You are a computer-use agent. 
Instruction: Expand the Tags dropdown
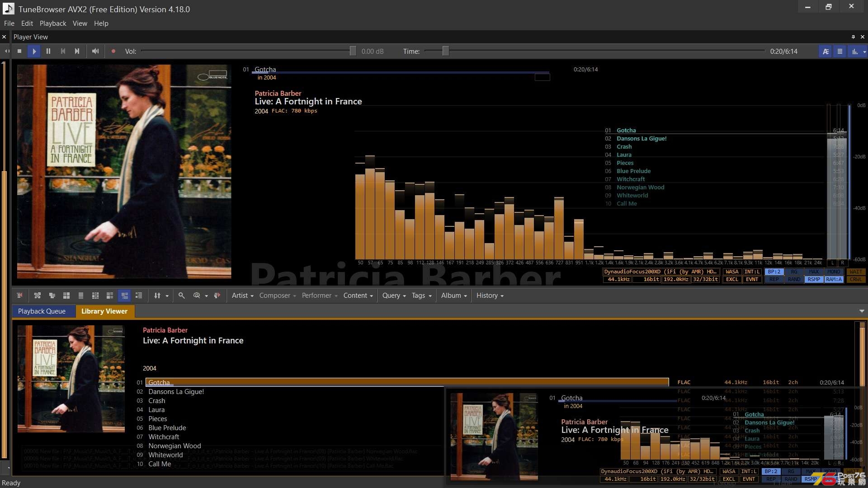pos(421,296)
